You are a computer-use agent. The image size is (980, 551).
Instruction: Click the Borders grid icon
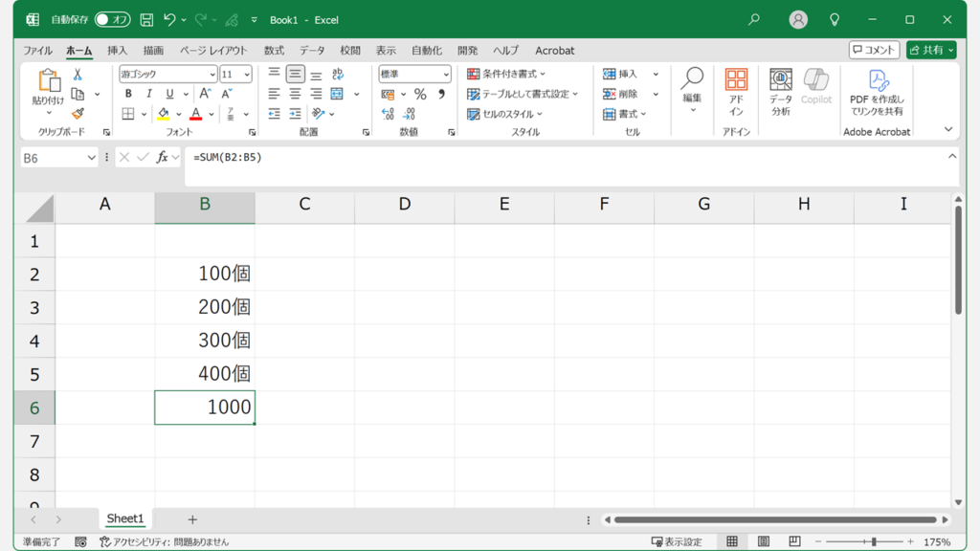128,114
